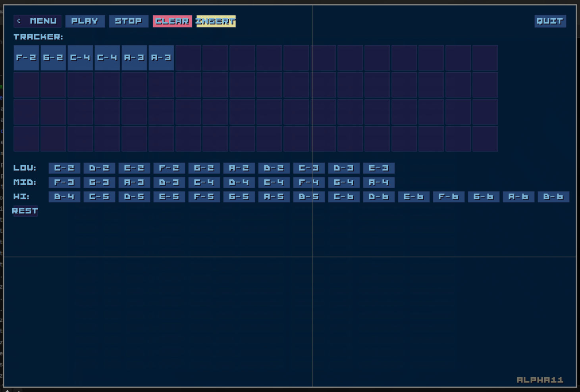Clear the tracker with the red Clear button
The height and width of the screenshot is (392, 580).
pyautogui.click(x=172, y=21)
